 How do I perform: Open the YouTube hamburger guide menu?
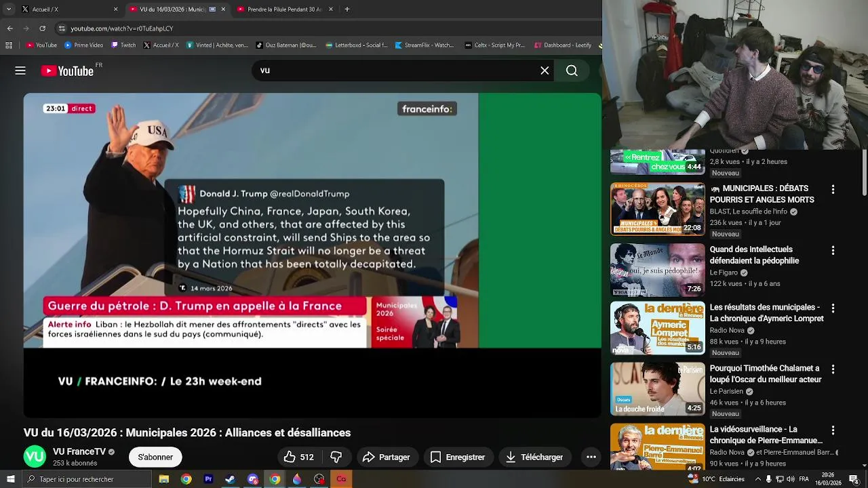pyautogui.click(x=20, y=70)
